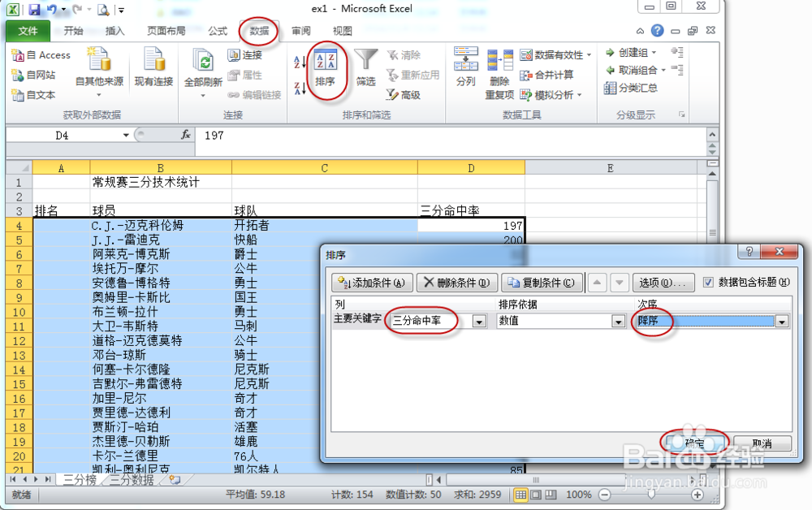Save the workbook from quick access toolbar
The image size is (812, 510).
point(34,9)
